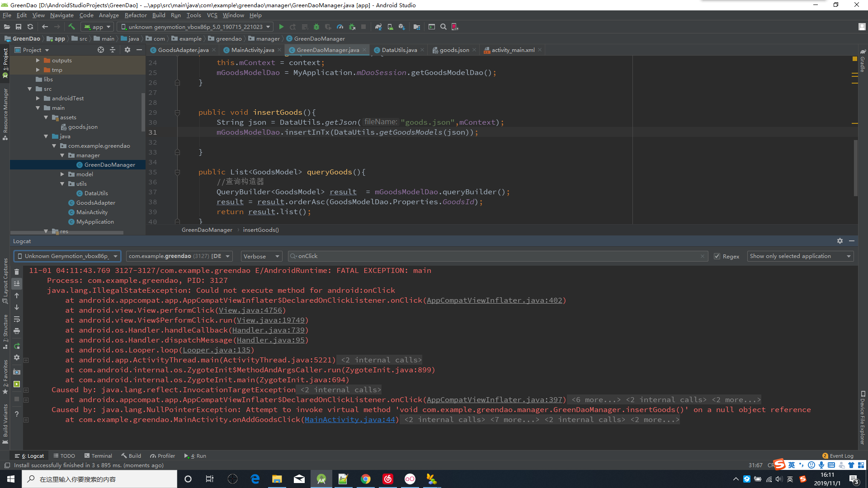This screenshot has height=488, width=868.
Task: Click the Debug app bug icon
Action: [316, 27]
